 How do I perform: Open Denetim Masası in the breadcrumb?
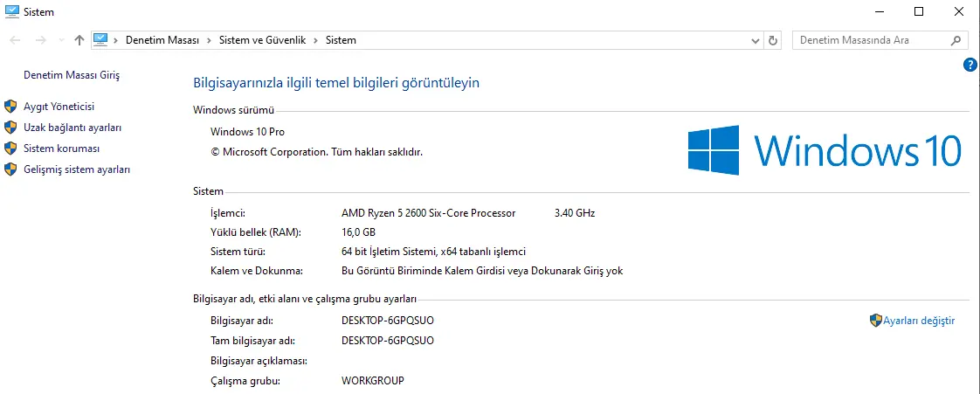162,40
